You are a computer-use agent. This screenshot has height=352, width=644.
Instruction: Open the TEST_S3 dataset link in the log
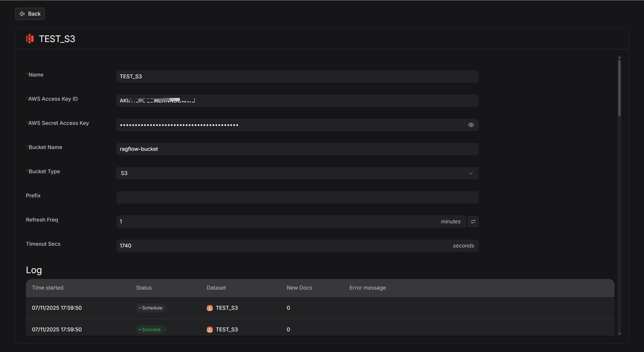(x=227, y=308)
